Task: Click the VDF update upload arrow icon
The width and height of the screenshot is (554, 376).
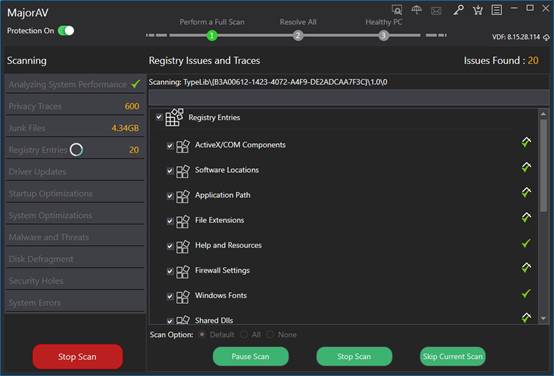Action: tap(546, 37)
